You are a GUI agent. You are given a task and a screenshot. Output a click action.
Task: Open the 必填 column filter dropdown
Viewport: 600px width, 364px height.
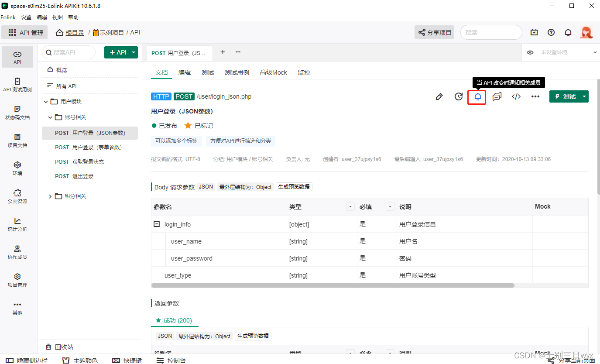(390, 207)
